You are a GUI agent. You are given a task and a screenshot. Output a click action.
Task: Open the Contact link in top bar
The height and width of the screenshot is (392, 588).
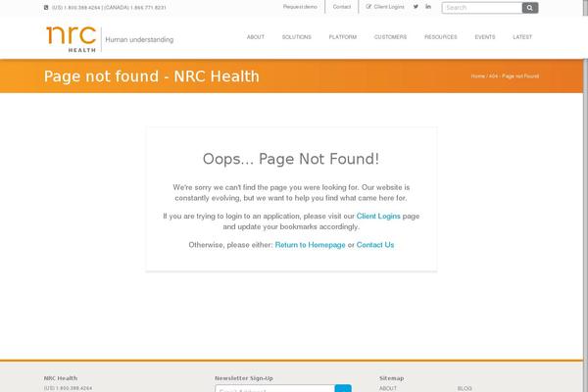(342, 7)
